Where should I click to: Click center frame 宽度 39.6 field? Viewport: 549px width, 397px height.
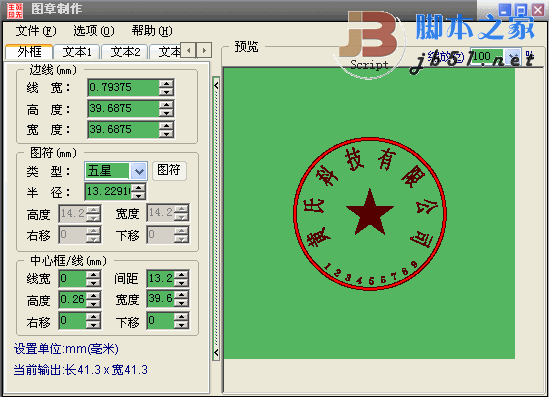point(160,299)
